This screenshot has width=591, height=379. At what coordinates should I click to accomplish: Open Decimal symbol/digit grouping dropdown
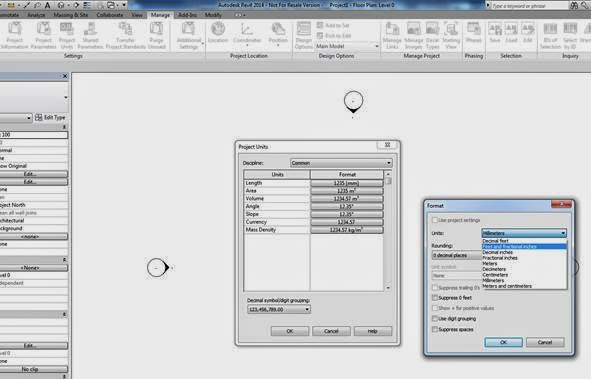pos(279,309)
